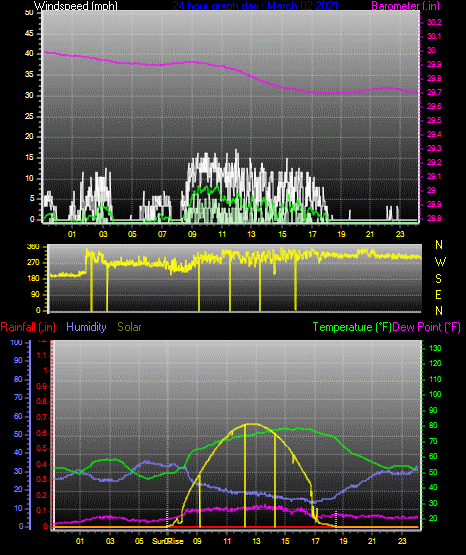466x555 pixels.
Task: Click the windspeed axis value 15
Action: 29,158
